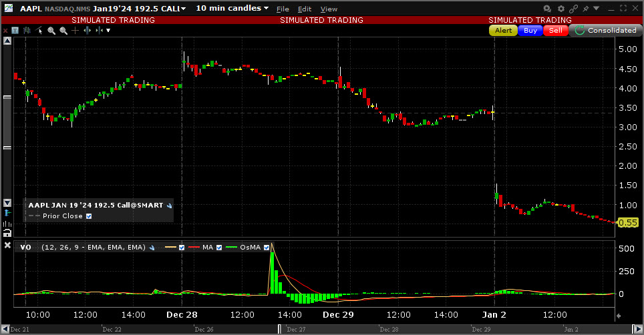The width and height of the screenshot is (644, 335).
Task: Edit VO indicator parameters wrench icon
Action: pos(152,248)
